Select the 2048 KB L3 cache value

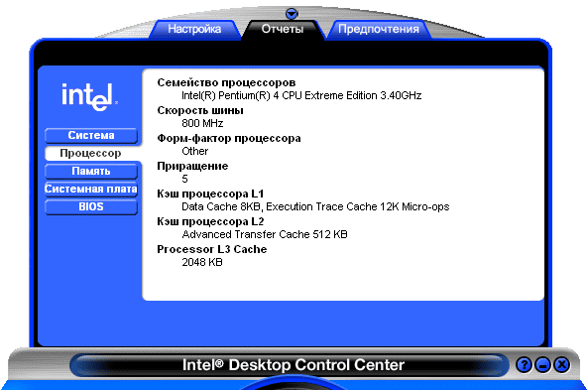202,262
